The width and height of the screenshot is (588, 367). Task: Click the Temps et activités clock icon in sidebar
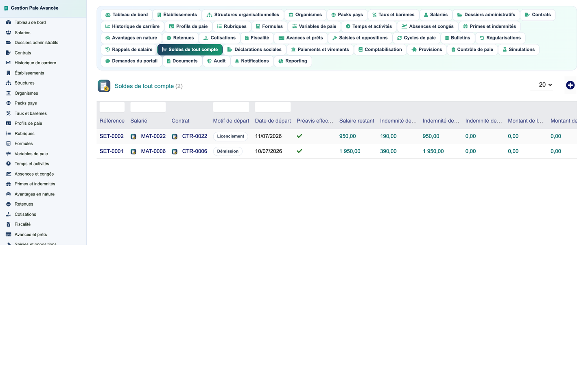pyautogui.click(x=9, y=164)
